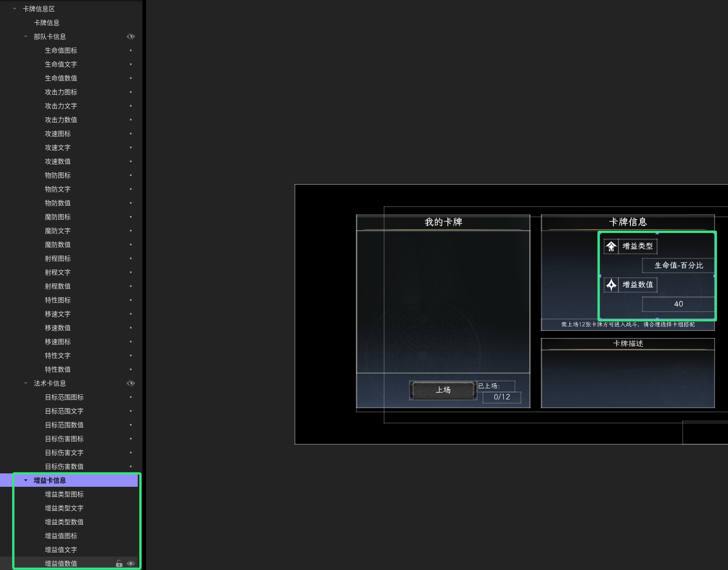Select the 射程图标 layer
This screenshot has height=570, width=728.
tap(58, 258)
